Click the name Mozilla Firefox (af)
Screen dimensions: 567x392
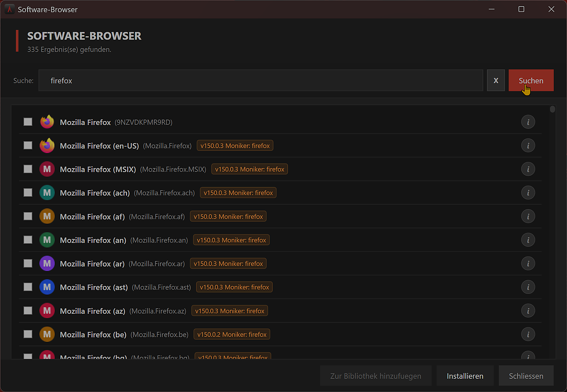[x=92, y=217]
